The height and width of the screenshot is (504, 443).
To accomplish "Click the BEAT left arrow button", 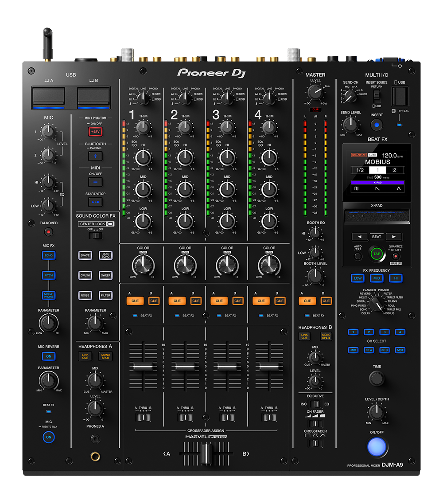I will (x=359, y=237).
